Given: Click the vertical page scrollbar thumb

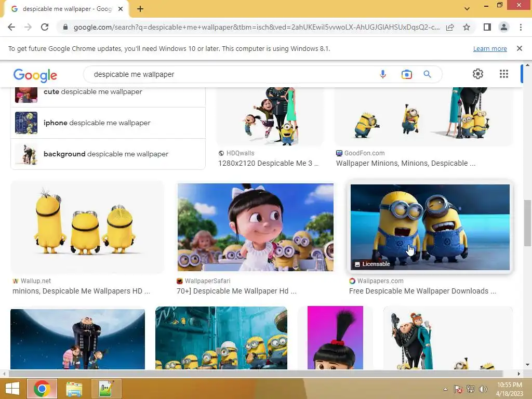Looking at the screenshot, I should tap(527, 223).
